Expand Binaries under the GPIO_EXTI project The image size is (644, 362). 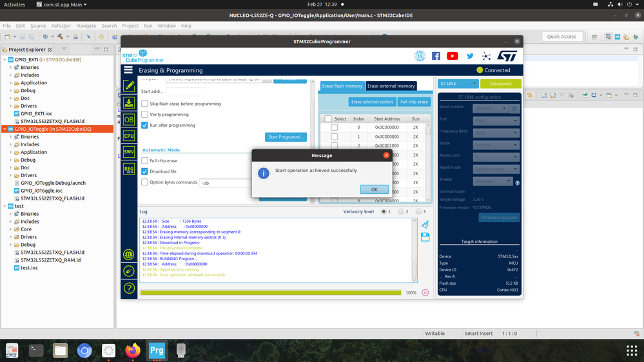[11, 67]
